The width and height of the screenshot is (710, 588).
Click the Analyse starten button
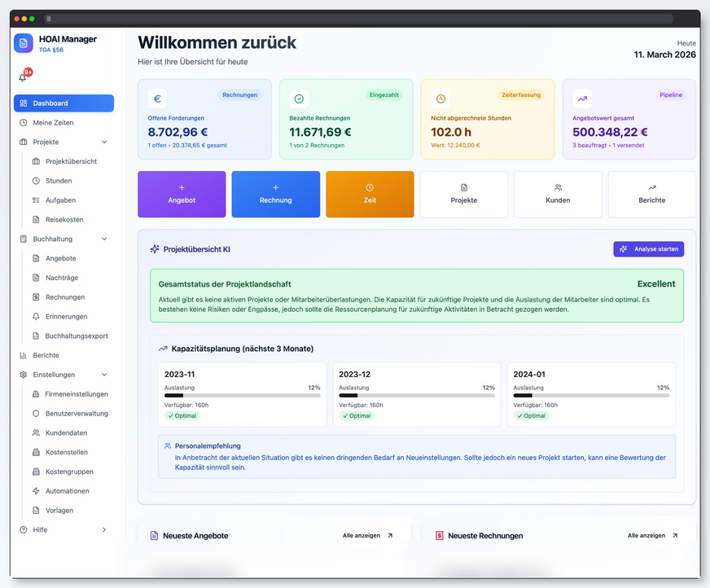pos(649,249)
